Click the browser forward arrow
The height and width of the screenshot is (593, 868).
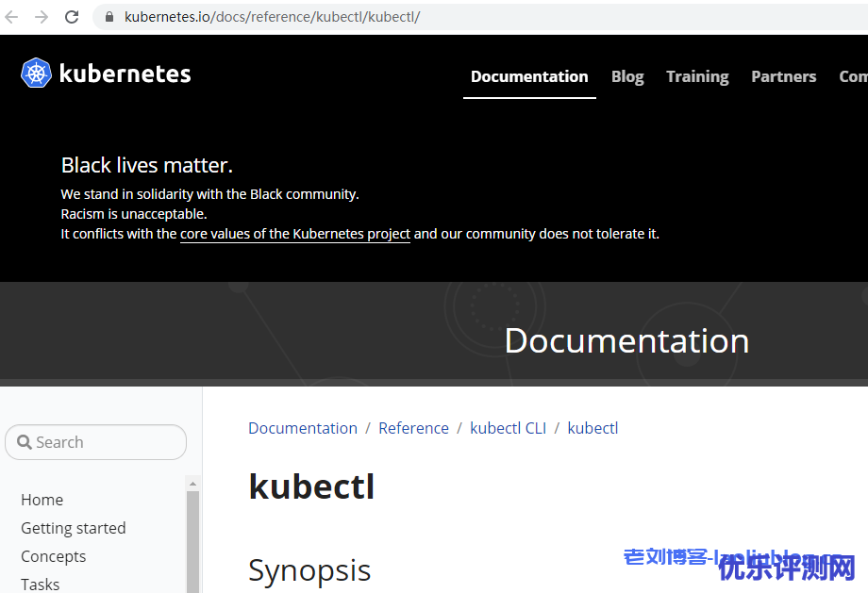click(x=42, y=17)
